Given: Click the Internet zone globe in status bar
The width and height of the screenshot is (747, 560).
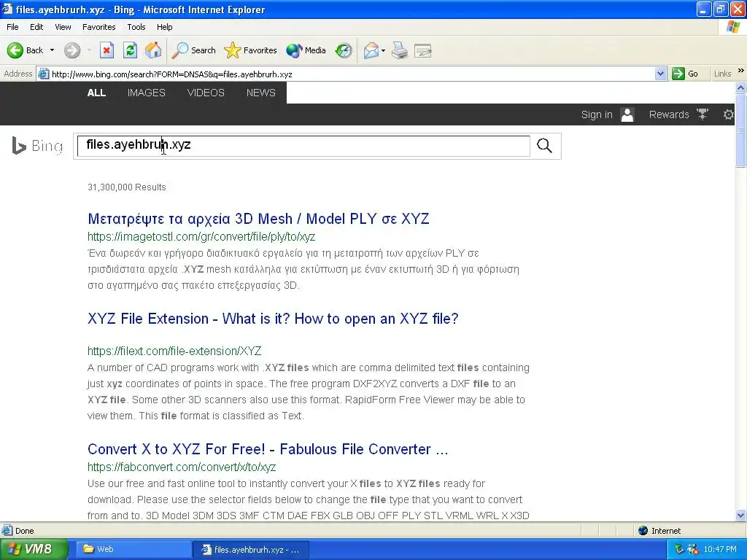Looking at the screenshot, I should (x=643, y=531).
